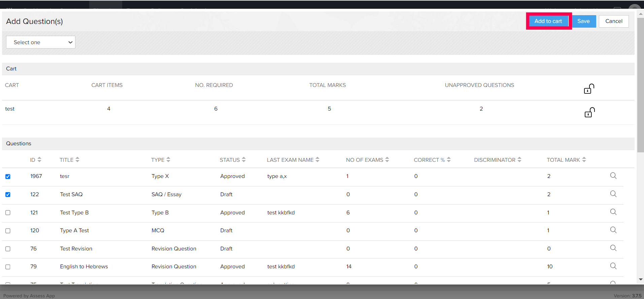View Type A Test details via magnifier

tap(613, 230)
